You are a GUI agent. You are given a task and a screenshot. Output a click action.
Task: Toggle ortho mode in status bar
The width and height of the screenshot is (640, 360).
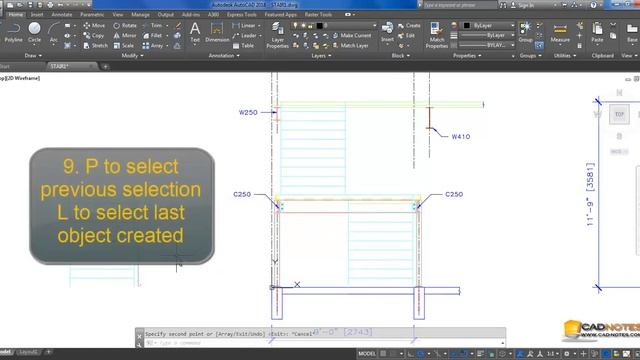411,353
